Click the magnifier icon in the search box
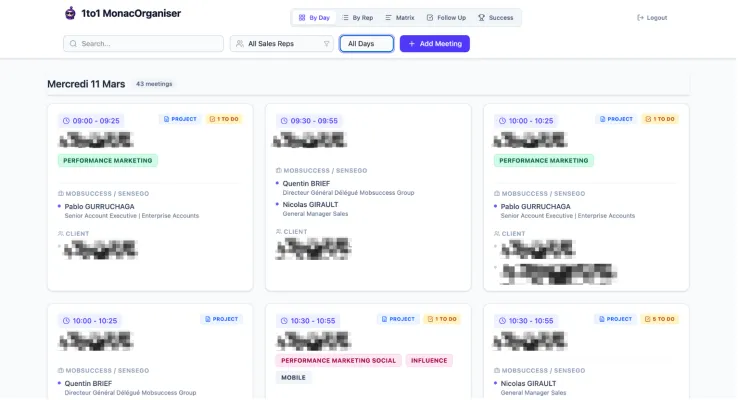Viewport: 738px width, 400px height. pos(73,44)
